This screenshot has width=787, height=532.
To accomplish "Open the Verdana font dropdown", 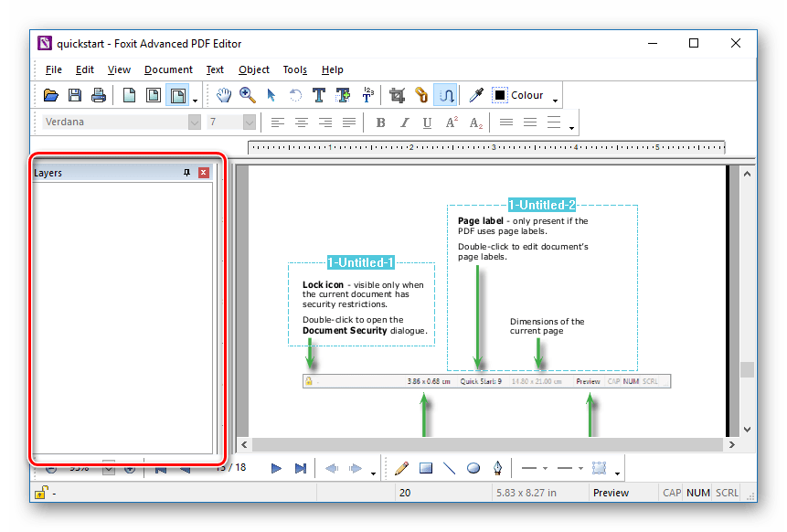I will click(x=195, y=122).
